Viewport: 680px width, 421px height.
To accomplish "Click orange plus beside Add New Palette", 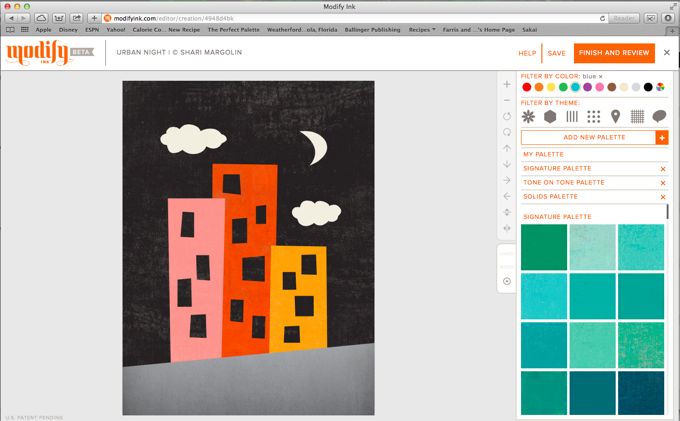I will [662, 137].
